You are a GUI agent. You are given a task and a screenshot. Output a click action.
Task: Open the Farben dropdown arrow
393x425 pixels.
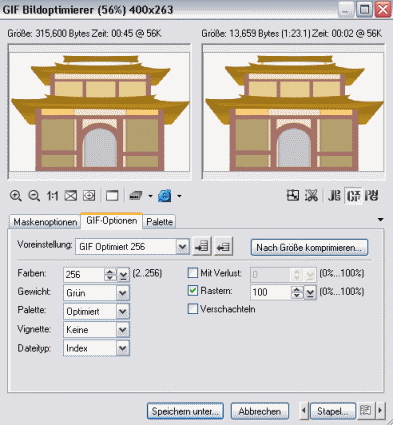123,275
